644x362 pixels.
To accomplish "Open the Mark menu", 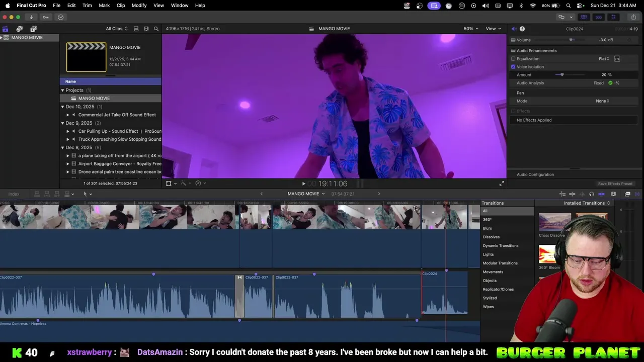I will click(x=104, y=6).
